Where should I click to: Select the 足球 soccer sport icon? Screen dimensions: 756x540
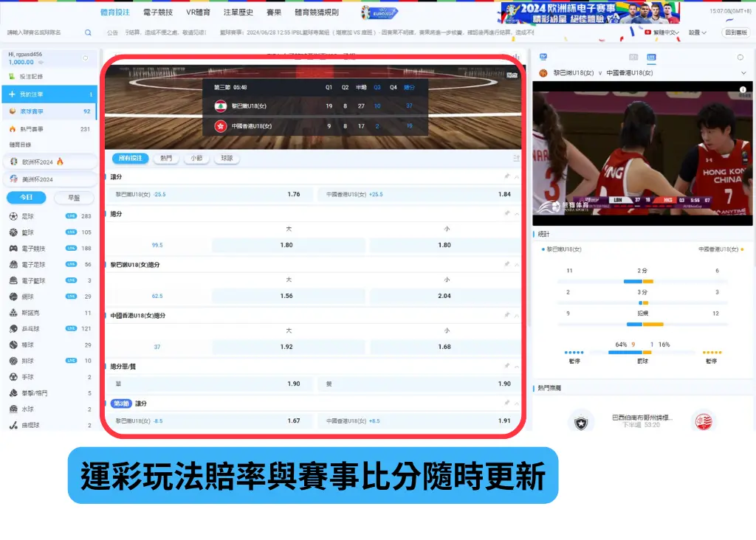[x=13, y=215]
